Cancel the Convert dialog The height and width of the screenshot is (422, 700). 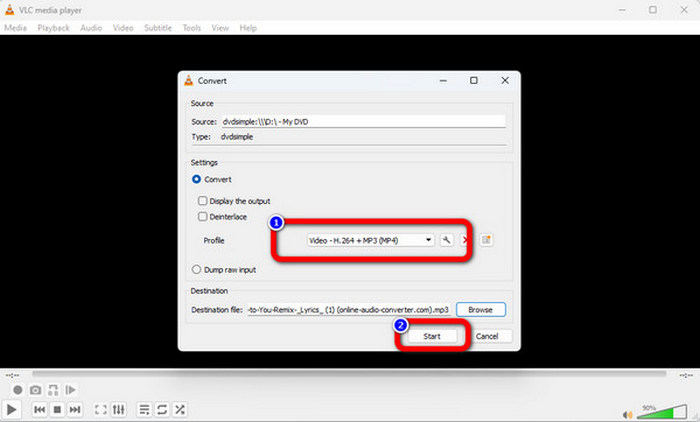pos(487,336)
